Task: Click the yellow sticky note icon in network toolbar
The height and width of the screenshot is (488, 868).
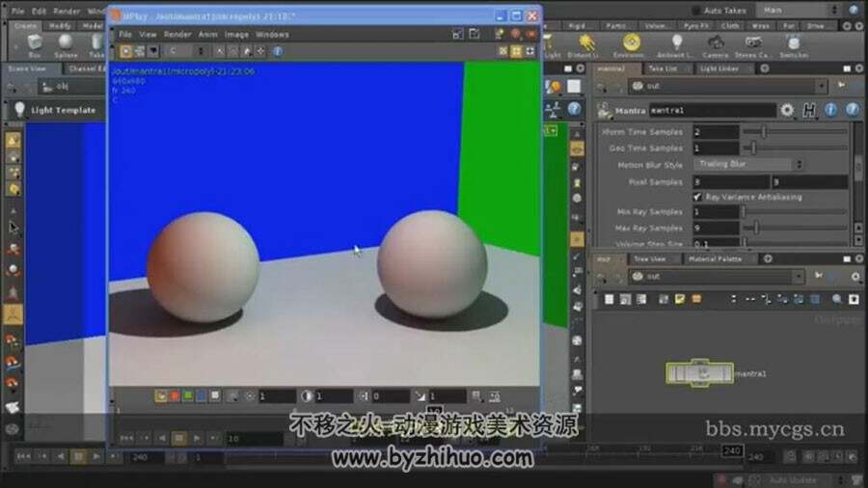Action: point(680,299)
